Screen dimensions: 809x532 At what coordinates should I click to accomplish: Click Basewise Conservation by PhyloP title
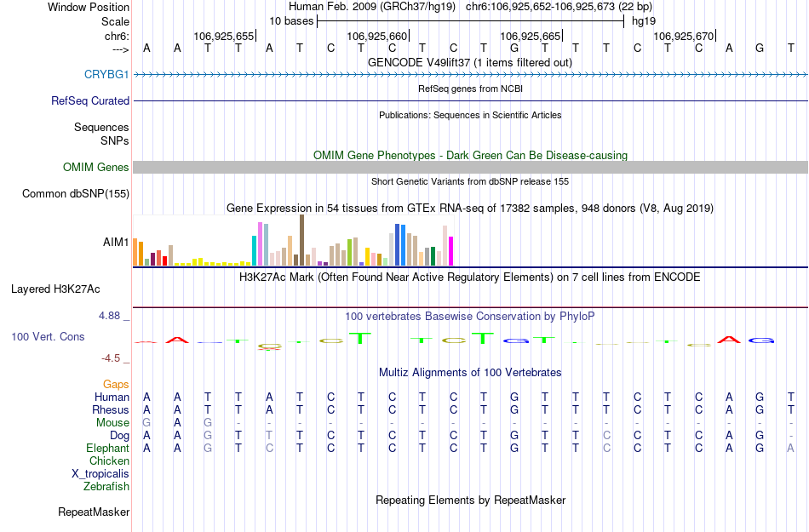point(470,316)
